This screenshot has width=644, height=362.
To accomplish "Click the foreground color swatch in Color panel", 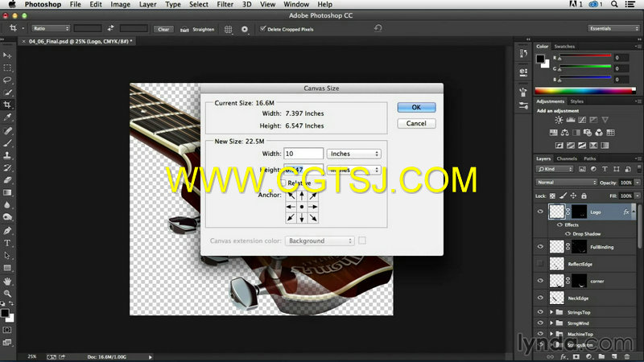I will coord(540,59).
